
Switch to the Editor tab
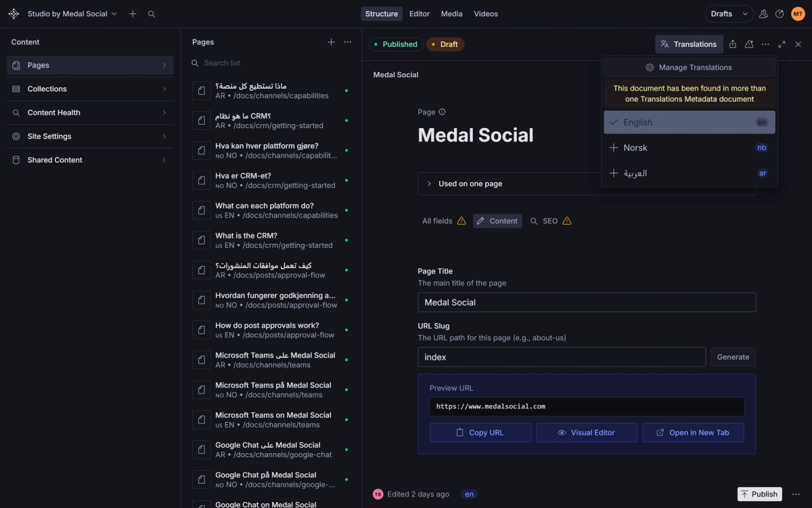pyautogui.click(x=420, y=14)
